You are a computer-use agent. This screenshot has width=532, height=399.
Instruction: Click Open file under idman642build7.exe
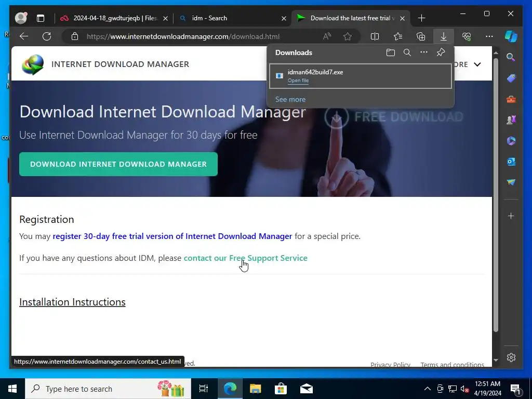pyautogui.click(x=298, y=81)
